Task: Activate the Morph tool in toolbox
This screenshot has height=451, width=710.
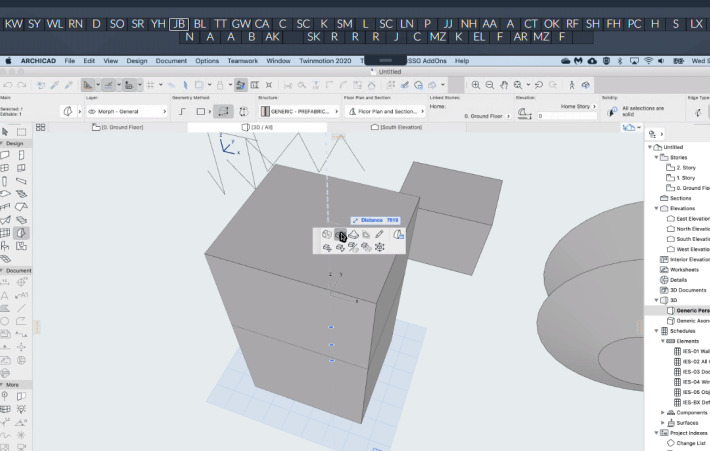Action: point(21,233)
